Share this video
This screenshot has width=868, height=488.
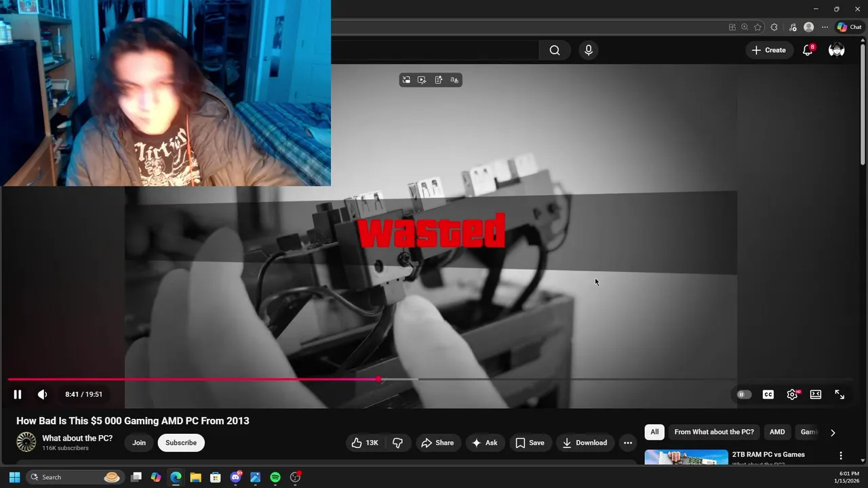(x=437, y=443)
